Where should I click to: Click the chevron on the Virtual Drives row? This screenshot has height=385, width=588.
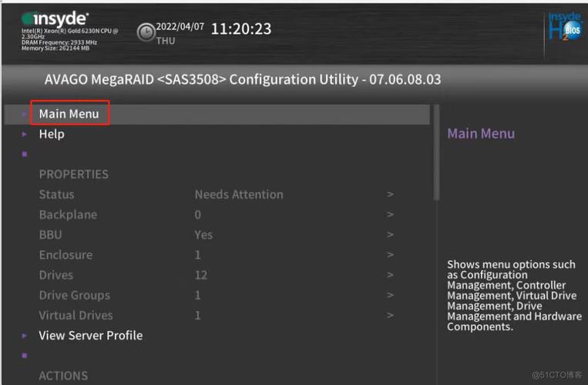[x=390, y=316]
